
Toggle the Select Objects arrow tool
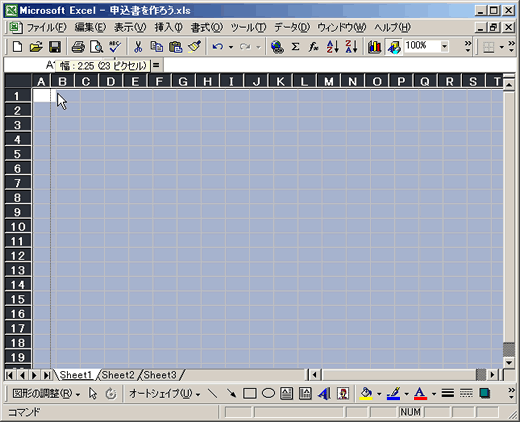coord(93,394)
